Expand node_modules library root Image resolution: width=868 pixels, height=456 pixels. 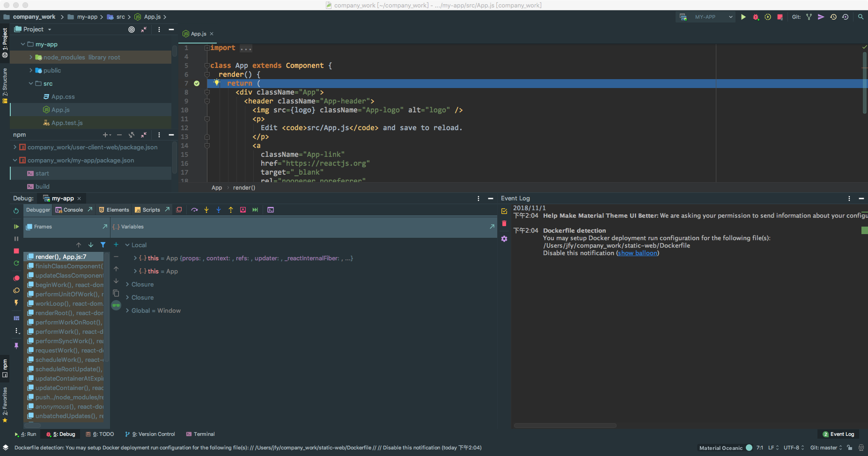(31, 57)
